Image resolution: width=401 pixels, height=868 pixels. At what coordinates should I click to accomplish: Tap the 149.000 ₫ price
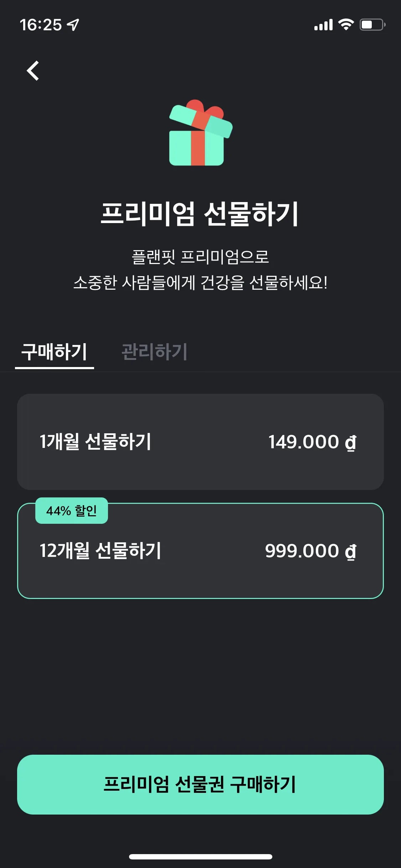[312, 442]
